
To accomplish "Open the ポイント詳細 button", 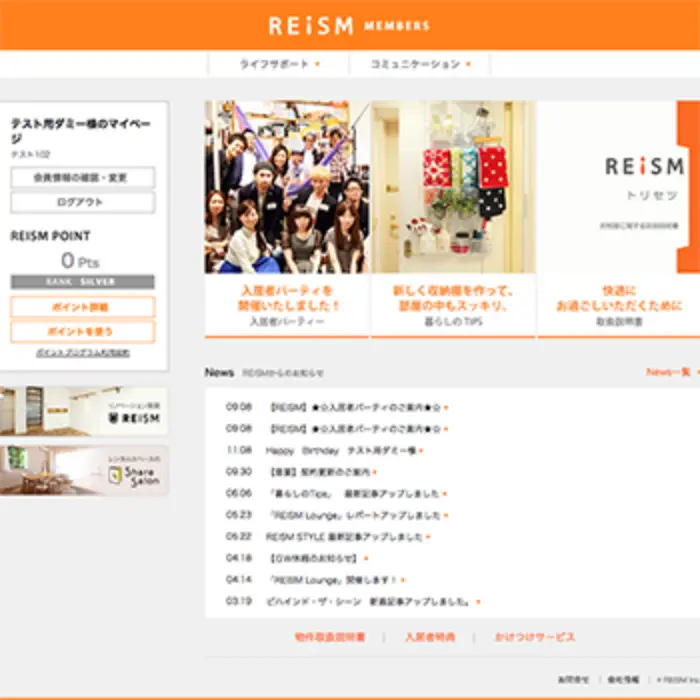I will pyautogui.click(x=83, y=307).
